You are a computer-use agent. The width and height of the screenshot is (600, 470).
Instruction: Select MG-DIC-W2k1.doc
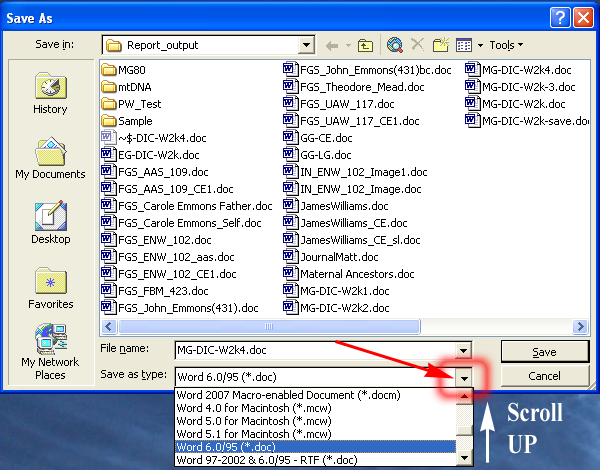336,291
